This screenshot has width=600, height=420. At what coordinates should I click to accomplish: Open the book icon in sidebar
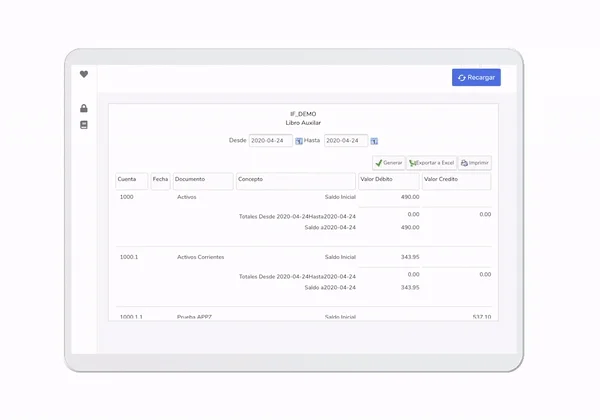(x=84, y=125)
